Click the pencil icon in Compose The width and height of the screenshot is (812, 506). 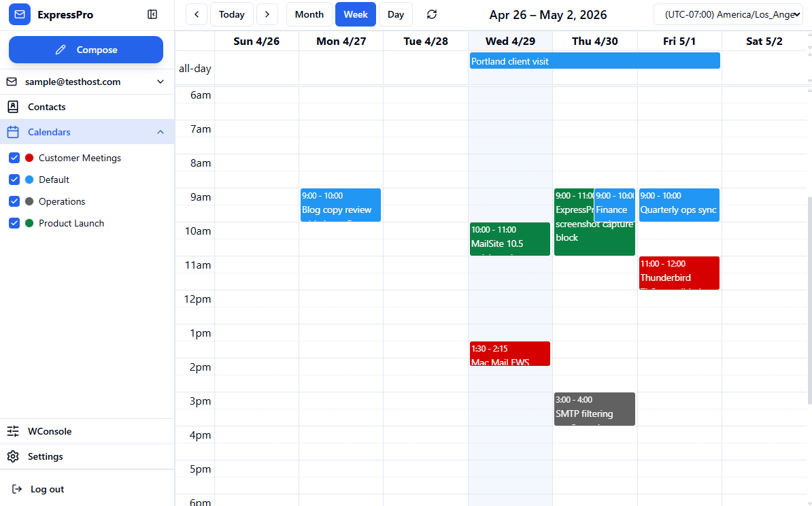point(61,50)
